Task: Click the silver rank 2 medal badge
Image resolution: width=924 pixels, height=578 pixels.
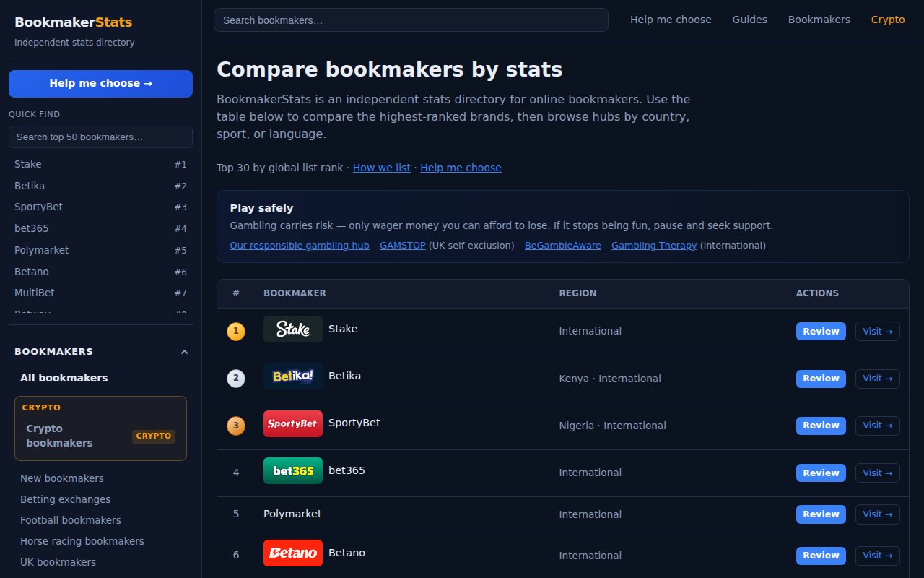Action: (x=236, y=379)
